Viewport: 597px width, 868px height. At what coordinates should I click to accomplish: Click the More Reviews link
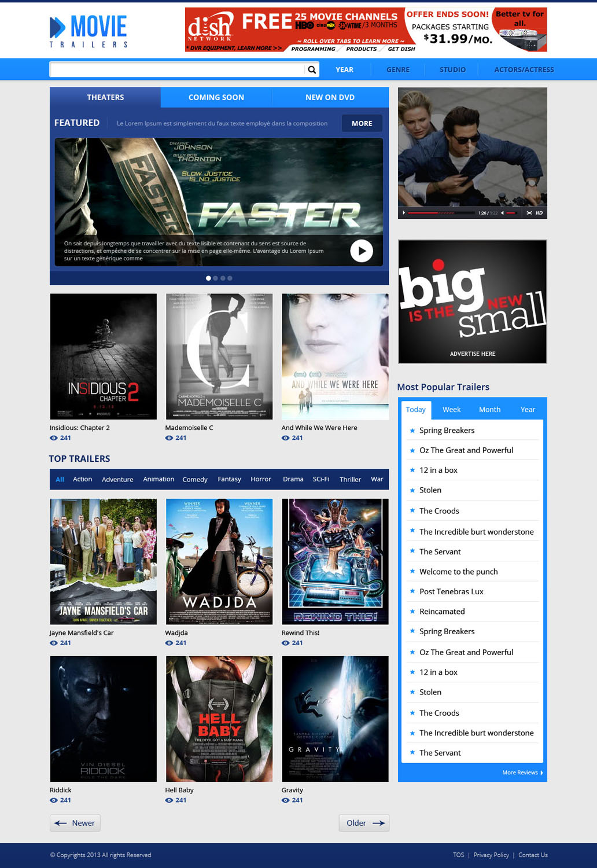point(522,773)
